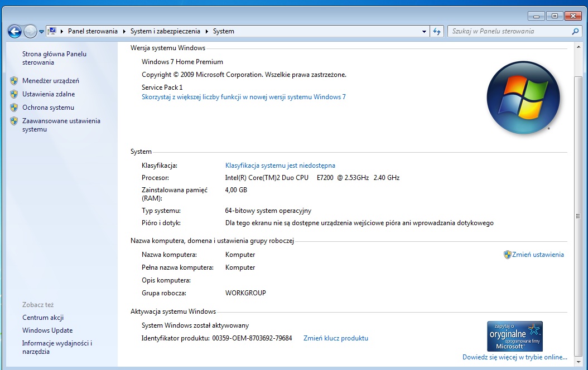
Task: Maximize the System window
Action: [x=555, y=16]
